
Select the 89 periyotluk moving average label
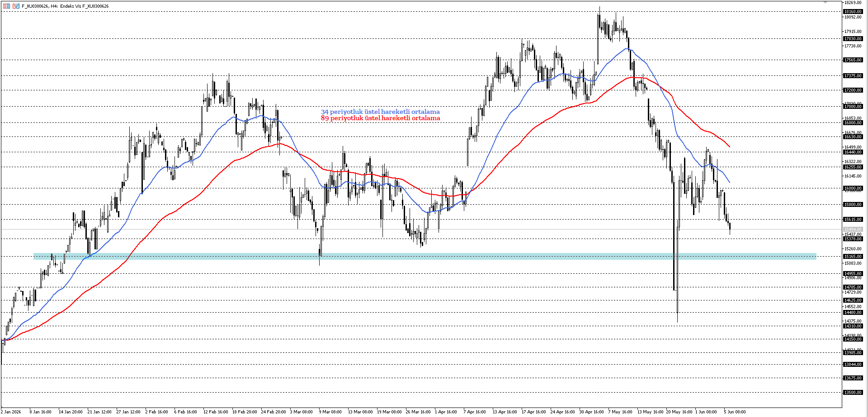[x=380, y=118]
